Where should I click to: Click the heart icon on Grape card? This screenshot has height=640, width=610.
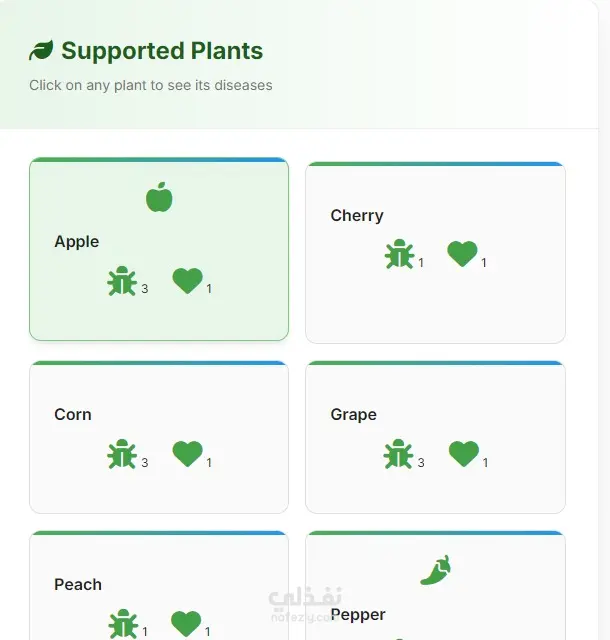464,454
